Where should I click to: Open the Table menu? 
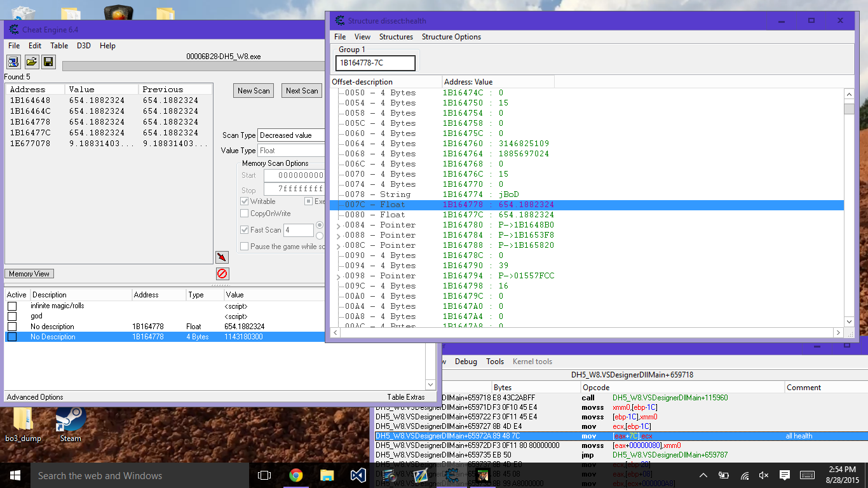[x=59, y=46]
